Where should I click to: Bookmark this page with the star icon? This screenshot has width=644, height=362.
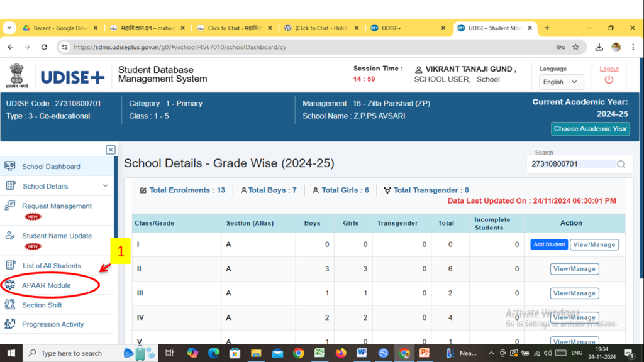click(576, 47)
